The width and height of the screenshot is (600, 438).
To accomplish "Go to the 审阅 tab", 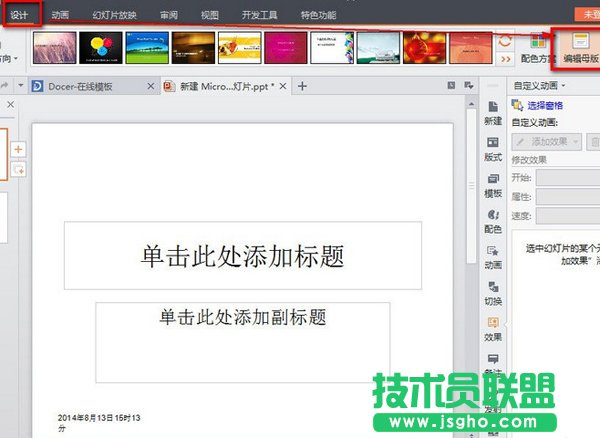I will coord(169,15).
